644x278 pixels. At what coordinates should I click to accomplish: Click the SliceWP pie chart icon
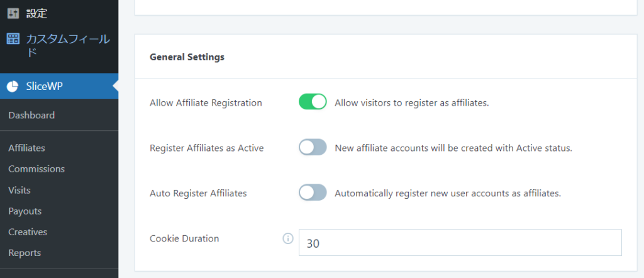pyautogui.click(x=13, y=86)
